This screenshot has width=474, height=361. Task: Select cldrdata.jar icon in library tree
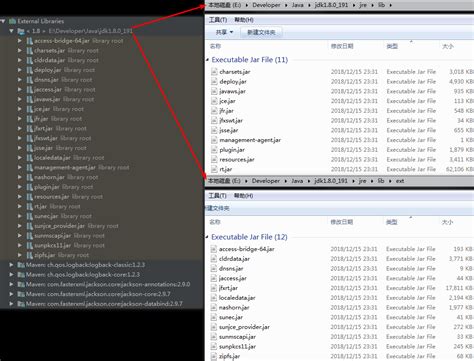[x=29, y=60]
